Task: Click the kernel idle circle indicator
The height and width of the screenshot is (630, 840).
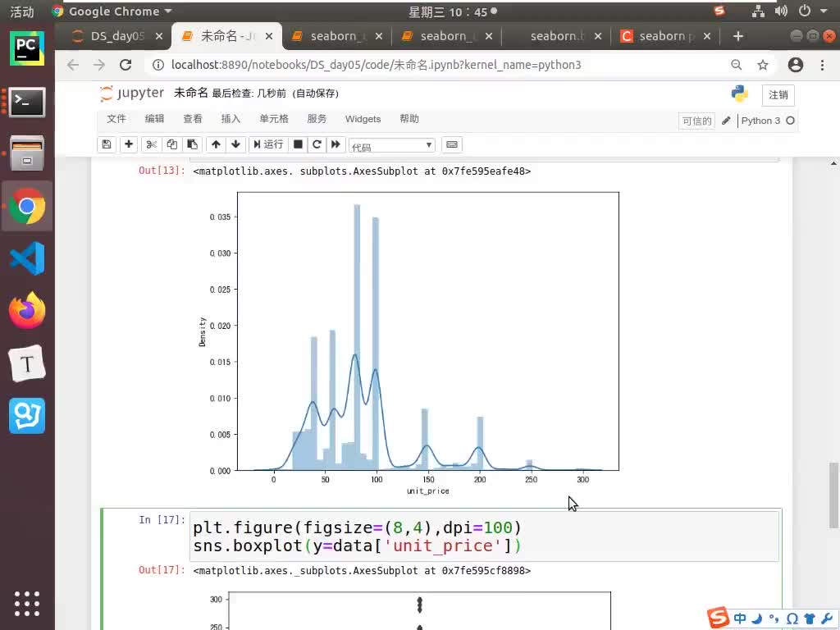Action: [x=790, y=121]
